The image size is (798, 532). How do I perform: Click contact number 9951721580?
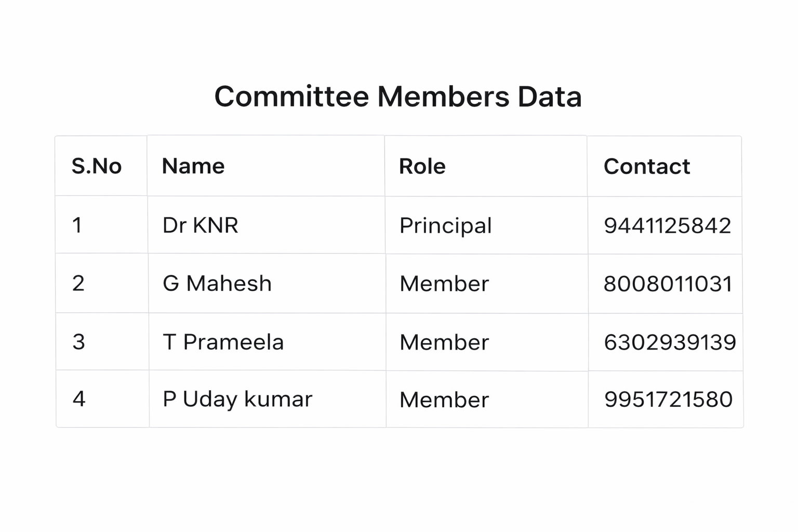coord(668,400)
